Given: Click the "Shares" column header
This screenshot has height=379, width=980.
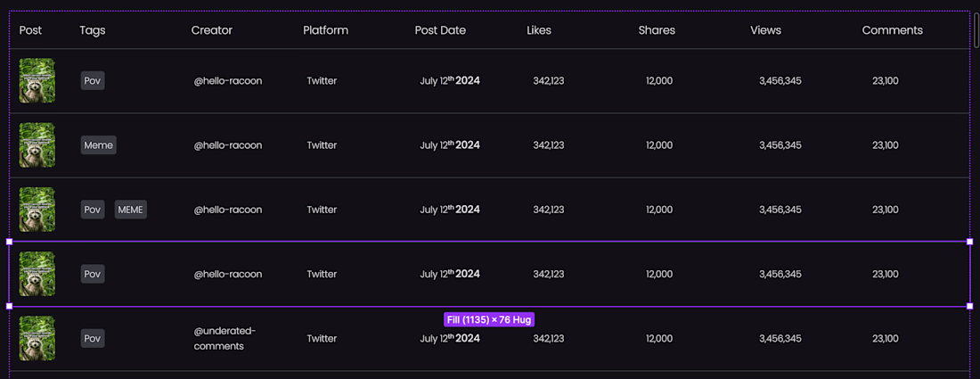Looking at the screenshot, I should click(657, 30).
